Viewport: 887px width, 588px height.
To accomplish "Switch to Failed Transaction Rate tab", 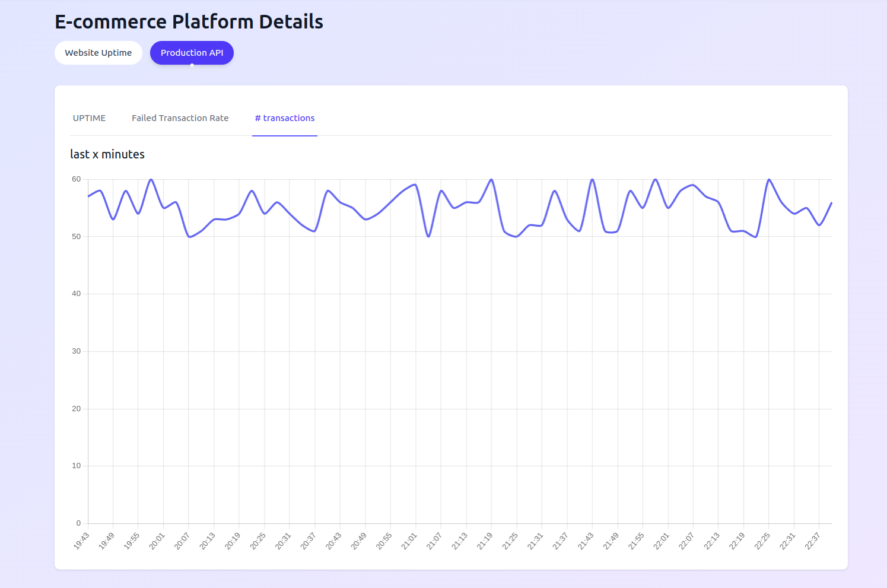I will [x=180, y=118].
